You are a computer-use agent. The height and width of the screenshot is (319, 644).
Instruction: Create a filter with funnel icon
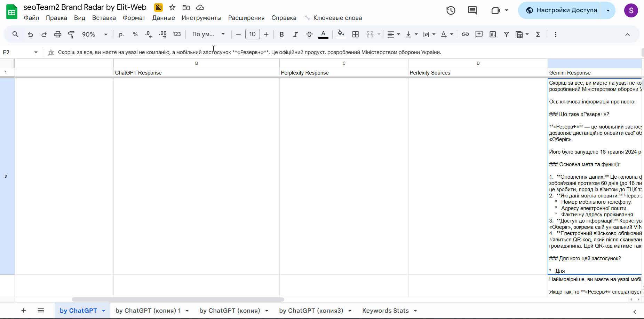click(x=507, y=34)
